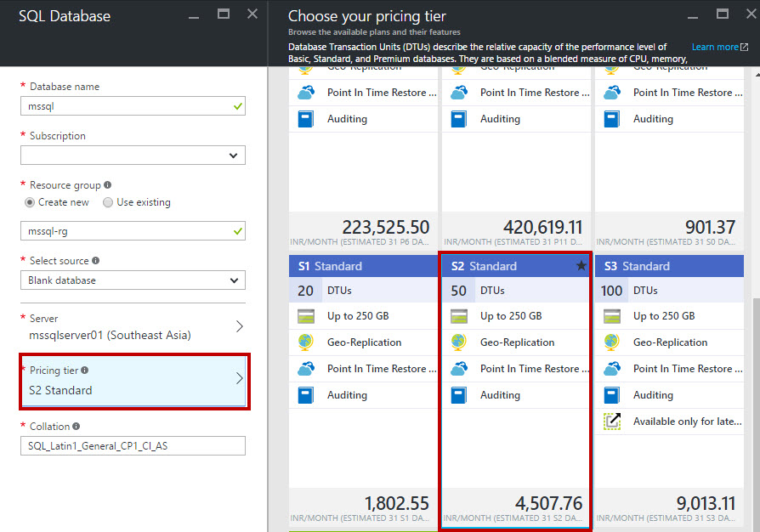The image size is (760, 532).
Task: Click the Point In Time Restore cloud icon in S3 Standard
Action: [612, 369]
